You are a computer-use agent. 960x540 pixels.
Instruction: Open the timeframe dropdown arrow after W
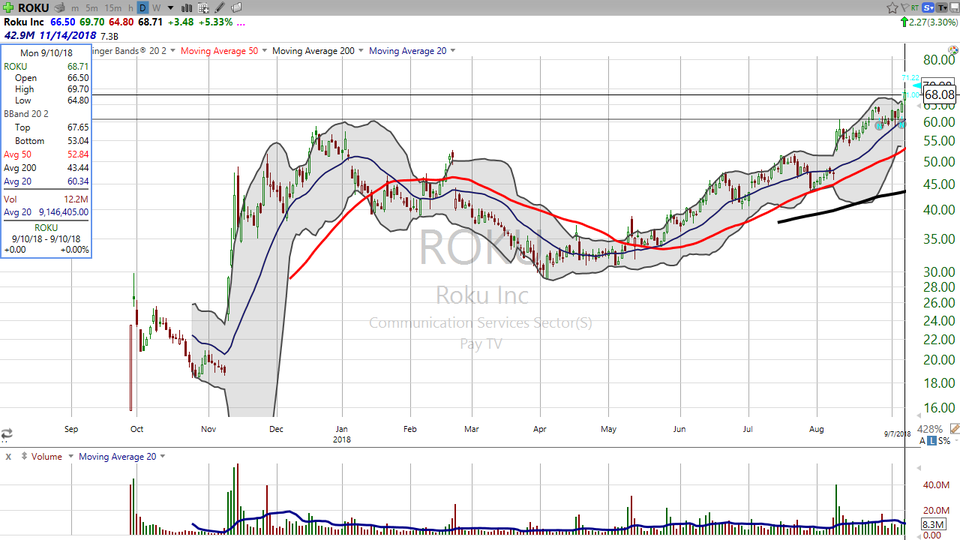point(171,8)
